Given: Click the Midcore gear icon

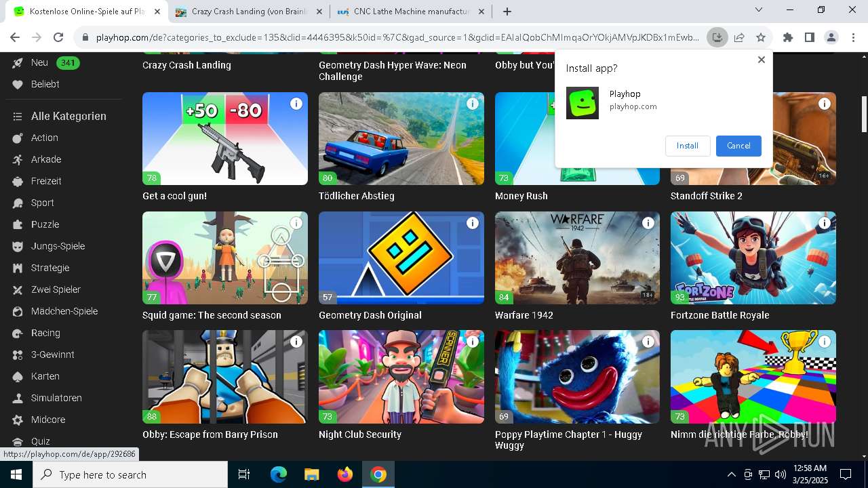Looking at the screenshot, I should click(x=18, y=420).
